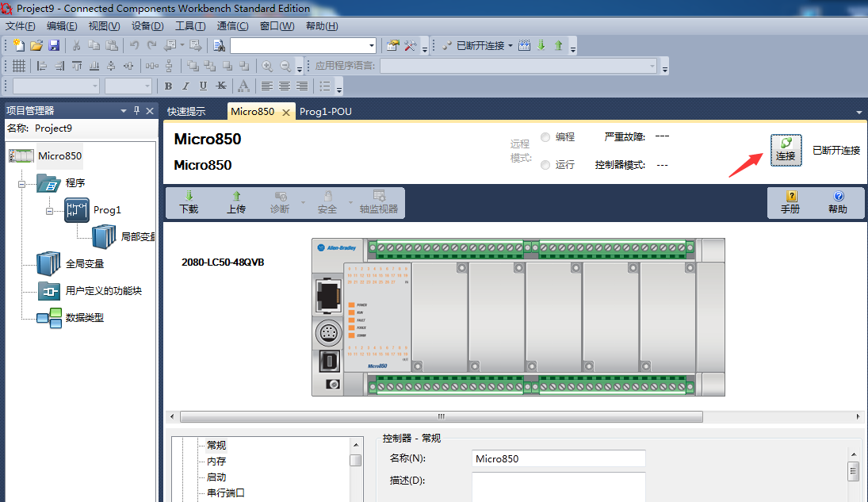
Task: Save the project with the floppy disk icon
Action: point(54,45)
